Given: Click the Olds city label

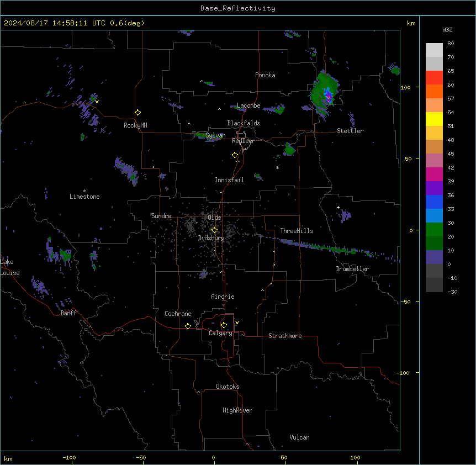Looking at the screenshot, I should tap(214, 218).
